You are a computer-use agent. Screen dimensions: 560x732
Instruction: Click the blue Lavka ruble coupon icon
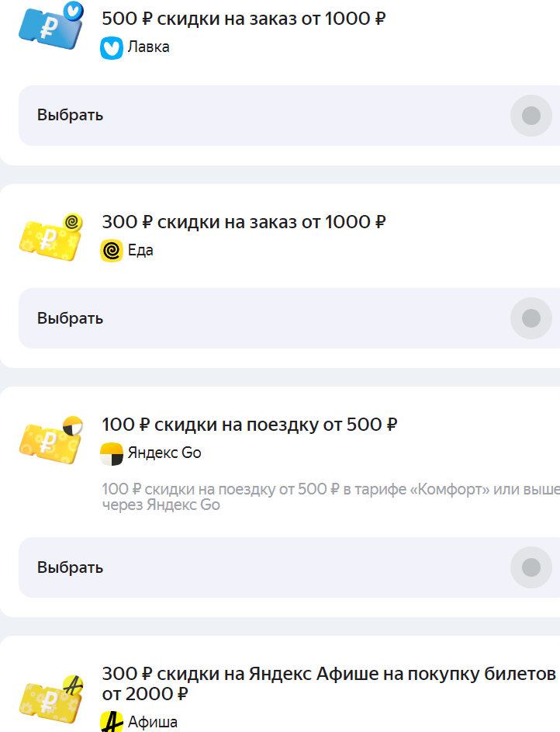51,26
